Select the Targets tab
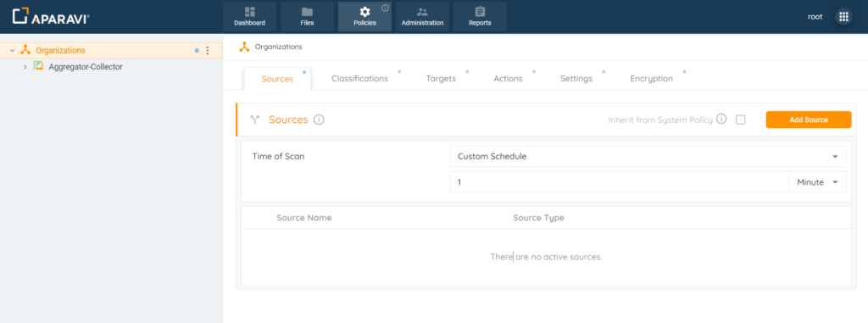 pyautogui.click(x=441, y=79)
